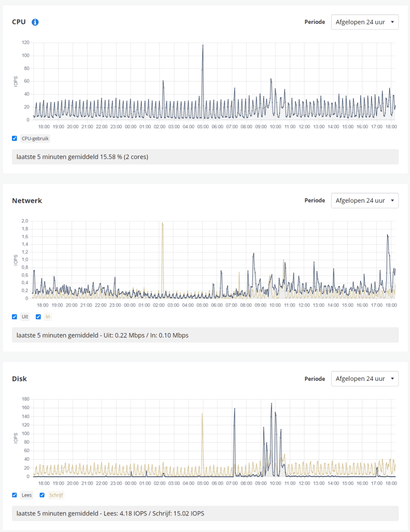Click the blue info icon beside CPU
The image size is (410, 532).
click(35, 22)
